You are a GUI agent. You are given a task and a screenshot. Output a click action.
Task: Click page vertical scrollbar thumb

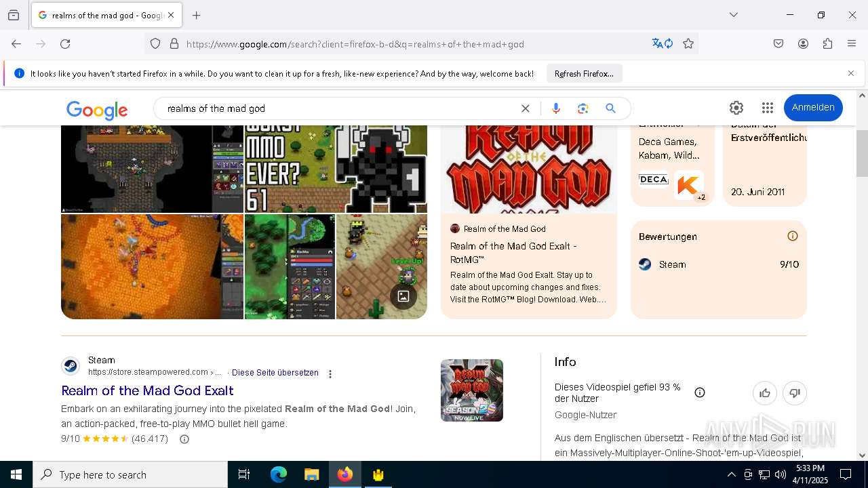click(863, 152)
